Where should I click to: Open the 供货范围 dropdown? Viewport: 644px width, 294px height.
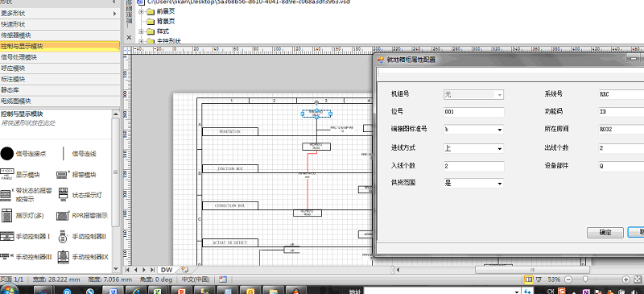499,184
